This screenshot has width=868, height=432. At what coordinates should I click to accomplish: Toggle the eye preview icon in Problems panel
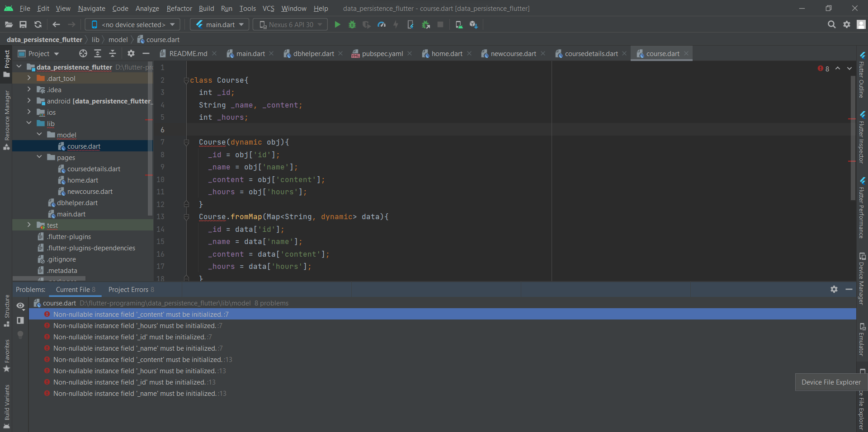pos(20,305)
